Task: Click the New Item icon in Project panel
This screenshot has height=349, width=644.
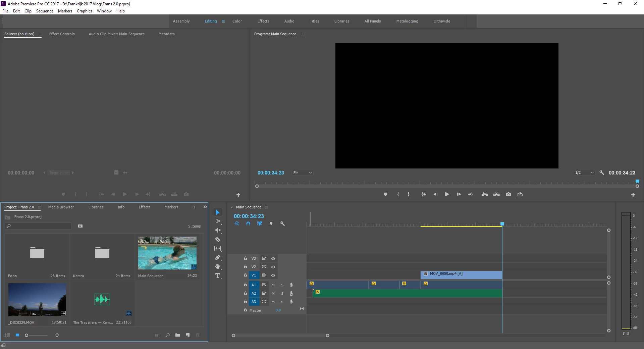Action: pos(188,335)
